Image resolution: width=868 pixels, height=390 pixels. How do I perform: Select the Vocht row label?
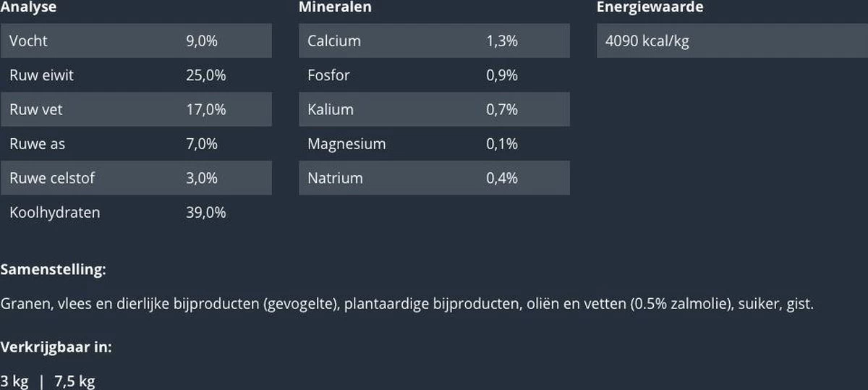click(x=28, y=41)
